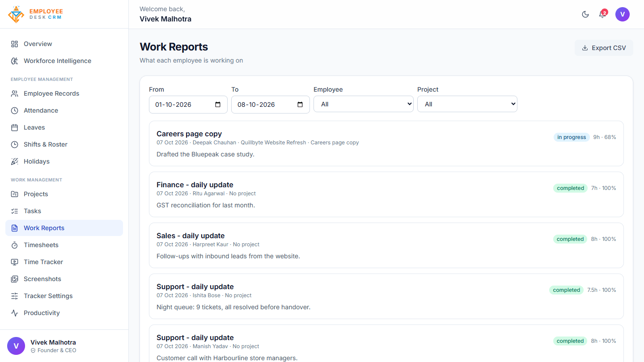Screen dimensions: 644x362
Task: Open the From date calendar picker icon
Action: (218, 105)
